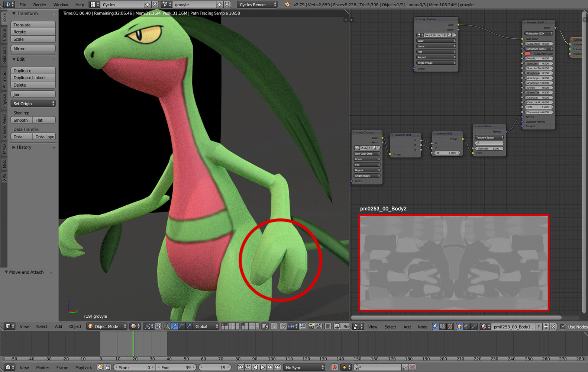Image resolution: width=588 pixels, height=372 pixels.
Task: Play the animation in reverse
Action: click(x=255, y=367)
